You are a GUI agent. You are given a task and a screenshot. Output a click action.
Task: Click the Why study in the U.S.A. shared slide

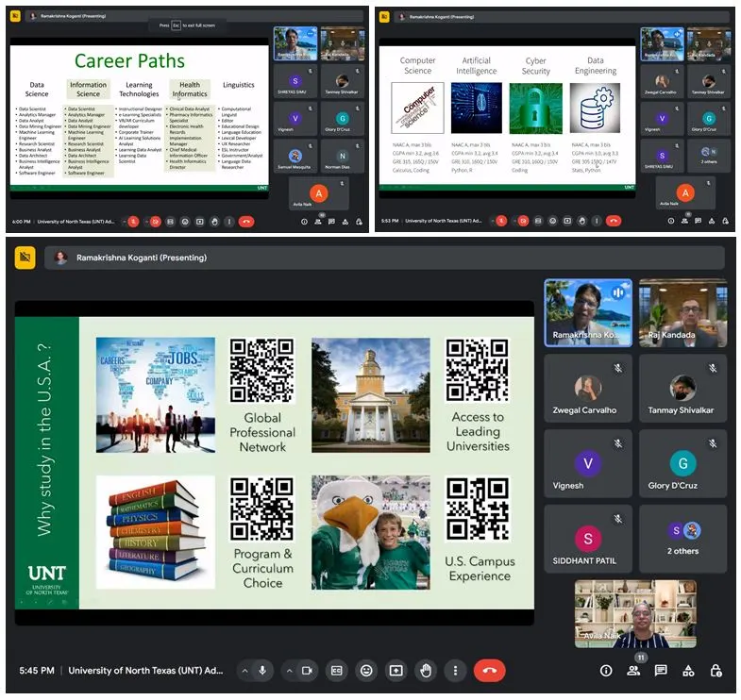click(275, 463)
